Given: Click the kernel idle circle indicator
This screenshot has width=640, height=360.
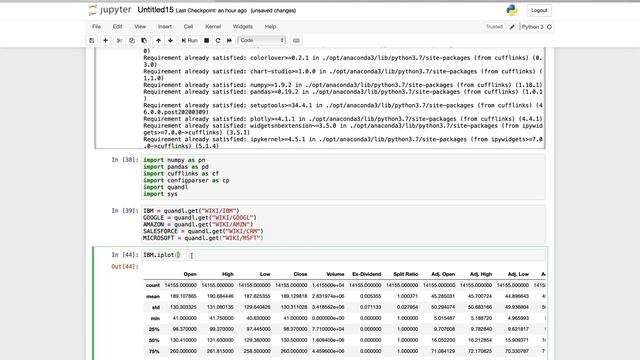Looking at the screenshot, I should click(549, 27).
